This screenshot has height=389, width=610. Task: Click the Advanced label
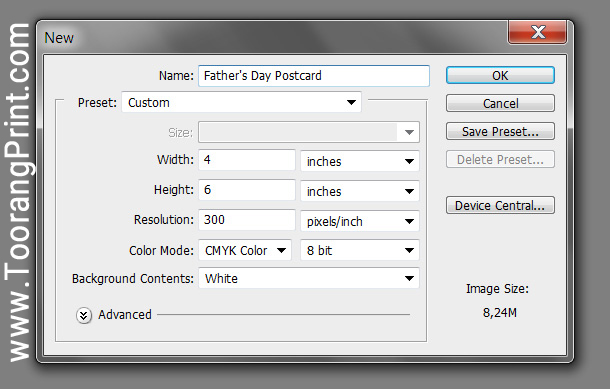pos(124,314)
